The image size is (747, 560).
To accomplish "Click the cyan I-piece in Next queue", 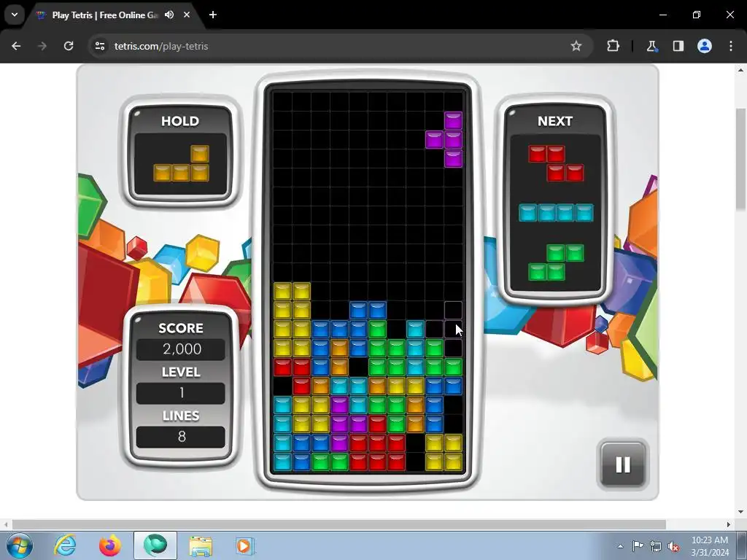I will pos(556,213).
